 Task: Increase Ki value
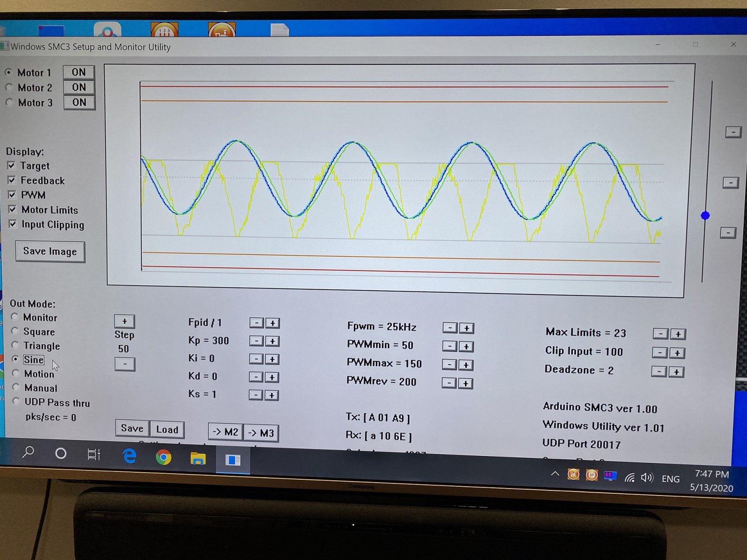(x=272, y=359)
